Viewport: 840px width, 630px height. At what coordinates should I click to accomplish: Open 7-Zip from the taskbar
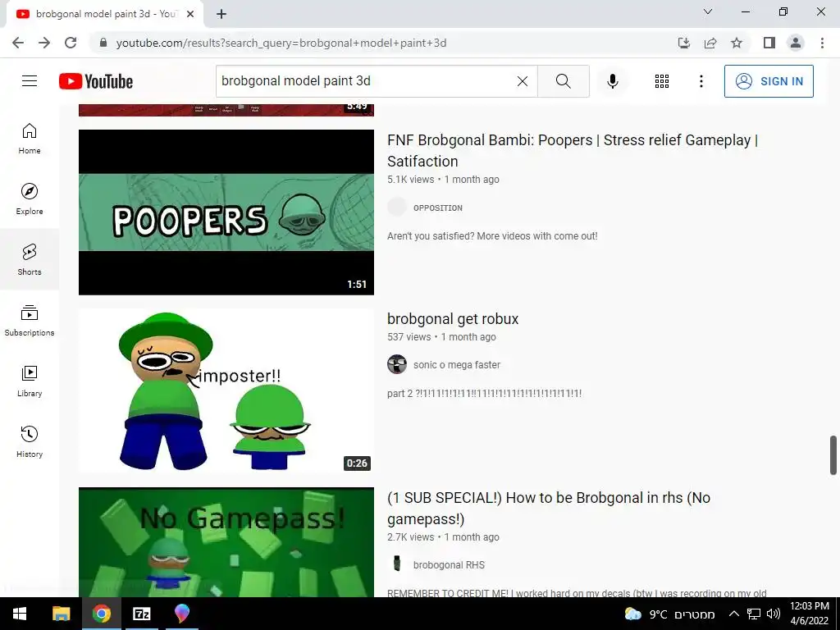point(141,614)
